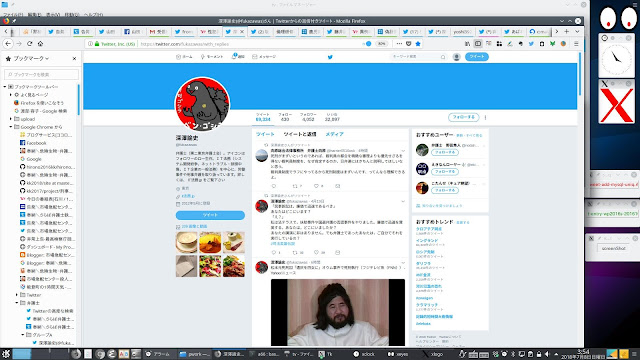Click the Godzilla profile picture
This screenshot has height=360, width=640.
point(202,104)
